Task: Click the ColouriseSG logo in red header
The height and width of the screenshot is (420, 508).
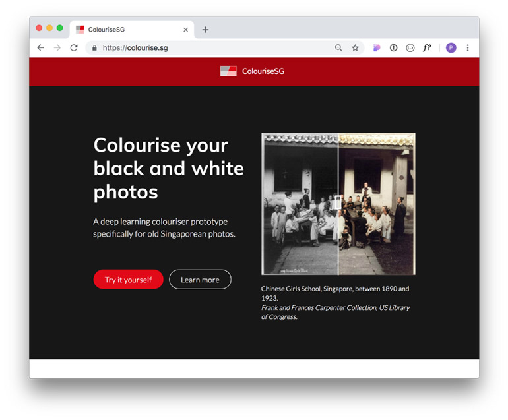Action: (x=253, y=71)
